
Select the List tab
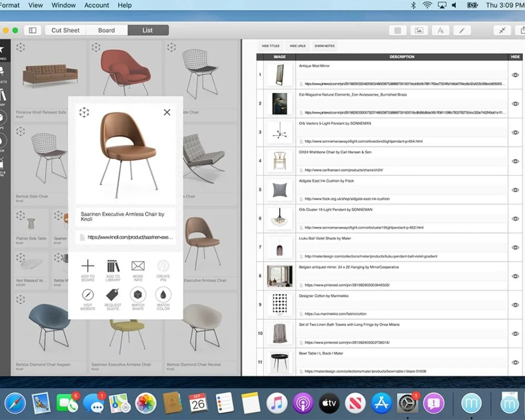[x=148, y=30]
